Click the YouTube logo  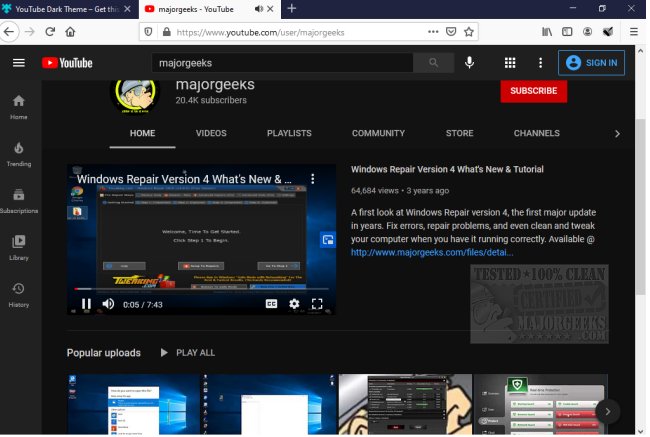[67, 63]
